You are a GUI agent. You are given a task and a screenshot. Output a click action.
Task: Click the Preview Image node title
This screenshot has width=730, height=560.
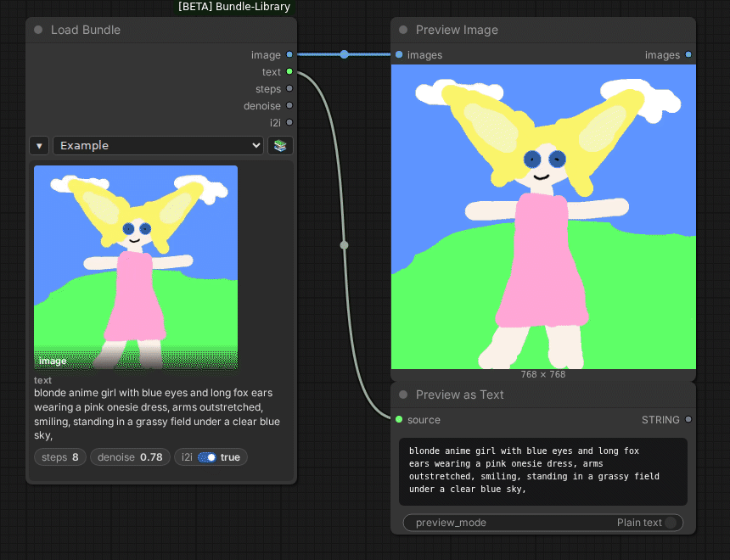457,30
